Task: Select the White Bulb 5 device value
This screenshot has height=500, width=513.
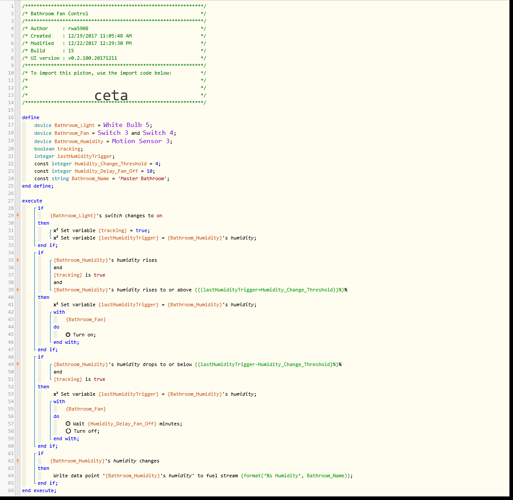Action: point(126,125)
